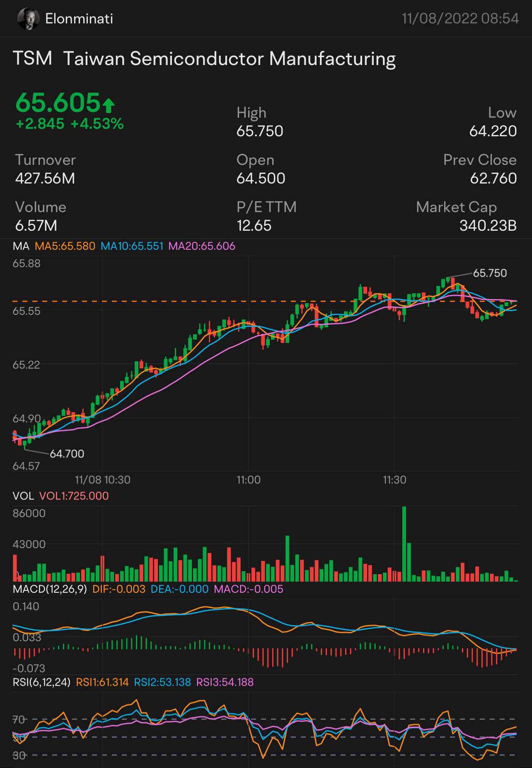Click the +4.53% percent change

click(x=97, y=124)
